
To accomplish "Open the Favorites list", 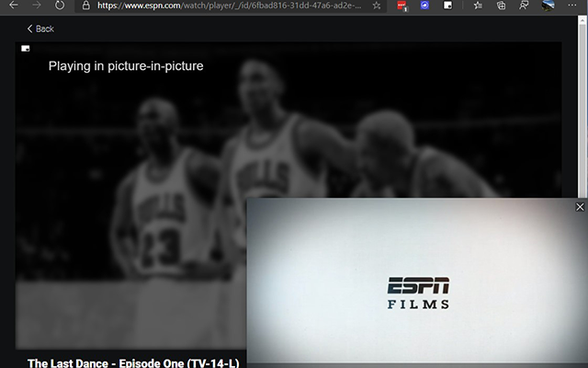I will [478, 6].
